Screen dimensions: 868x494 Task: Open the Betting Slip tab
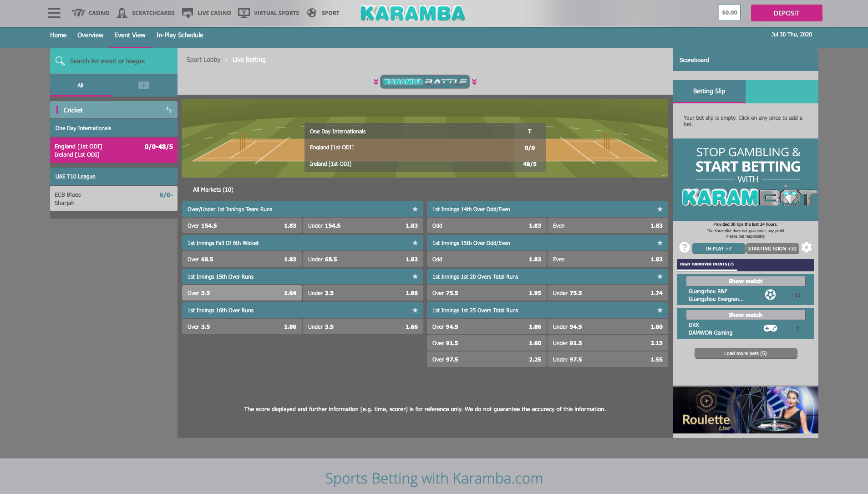709,91
